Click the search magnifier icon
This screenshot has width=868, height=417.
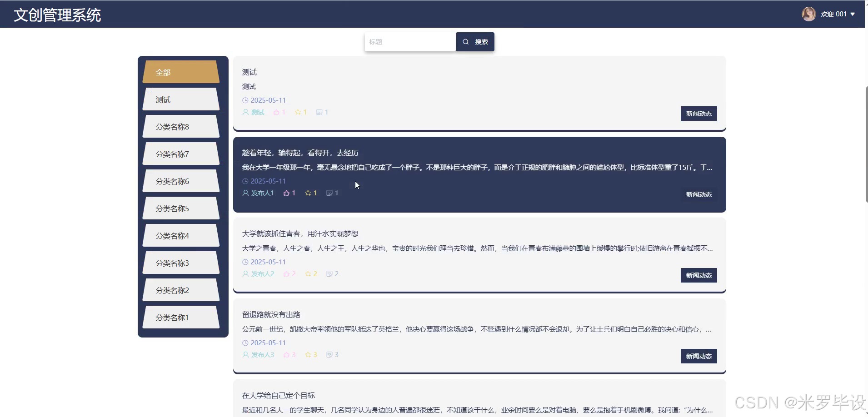(x=465, y=42)
